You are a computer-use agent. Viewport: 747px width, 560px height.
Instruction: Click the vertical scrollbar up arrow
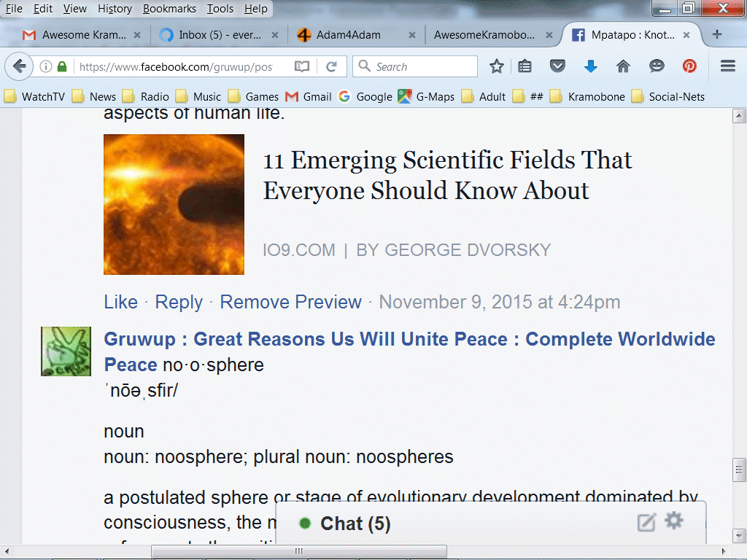click(x=739, y=116)
